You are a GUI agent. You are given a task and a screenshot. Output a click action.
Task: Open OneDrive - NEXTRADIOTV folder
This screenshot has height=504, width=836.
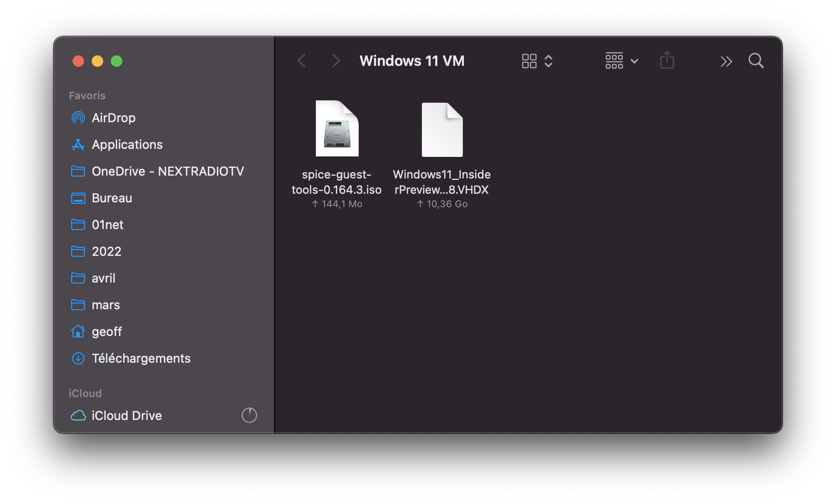[164, 171]
